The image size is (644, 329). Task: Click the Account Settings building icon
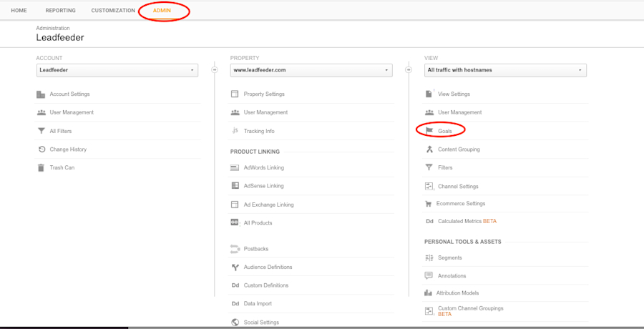pyautogui.click(x=41, y=94)
